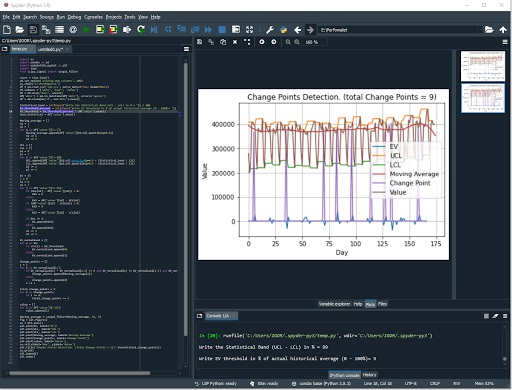
Task: Switch to the Variable explorer tab
Action: [x=334, y=304]
